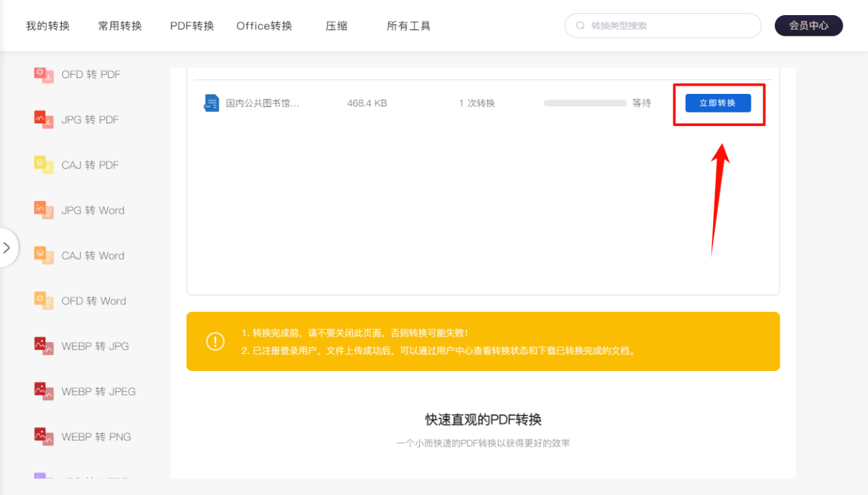Click the uploaded document file icon

[211, 104]
